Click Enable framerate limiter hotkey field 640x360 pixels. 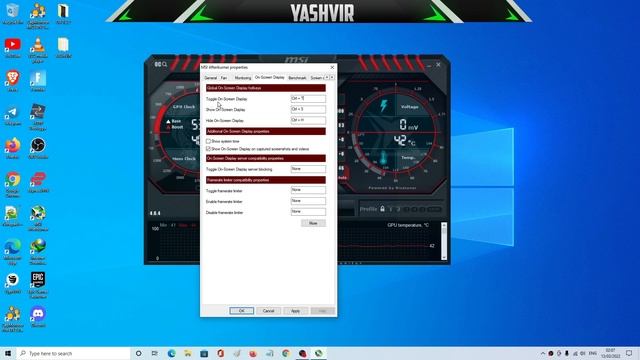(308, 201)
